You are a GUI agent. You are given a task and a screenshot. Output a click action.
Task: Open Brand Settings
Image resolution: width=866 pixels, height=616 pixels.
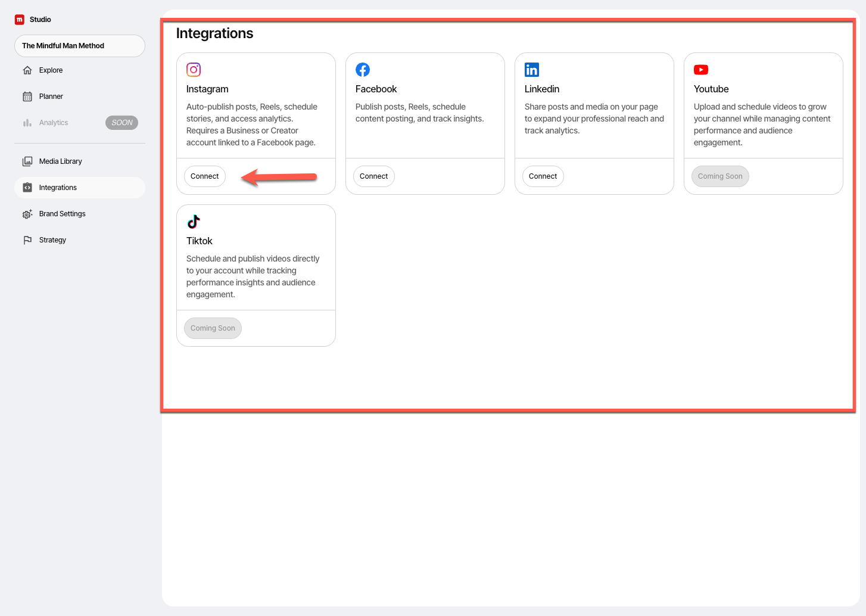80,214
